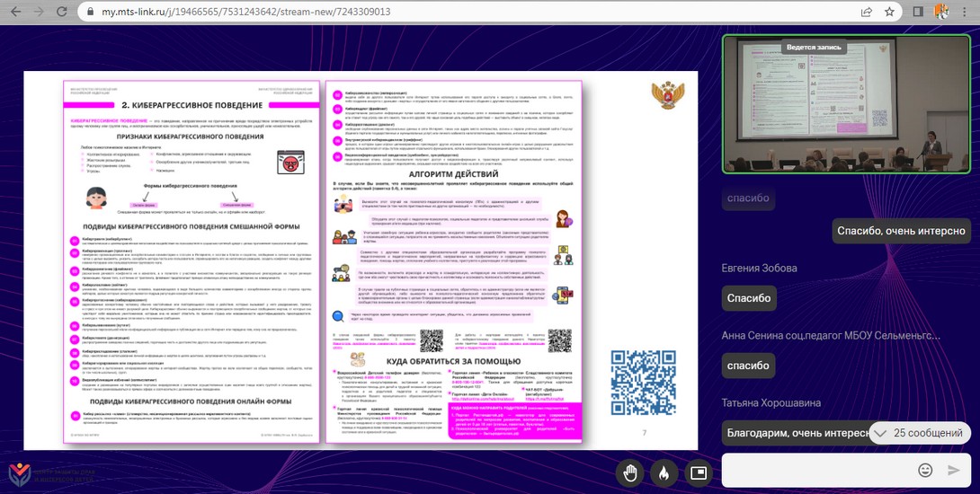Click the 'Спасибо, очень интерсно' chat message
The height and width of the screenshot is (494, 980).
click(901, 231)
